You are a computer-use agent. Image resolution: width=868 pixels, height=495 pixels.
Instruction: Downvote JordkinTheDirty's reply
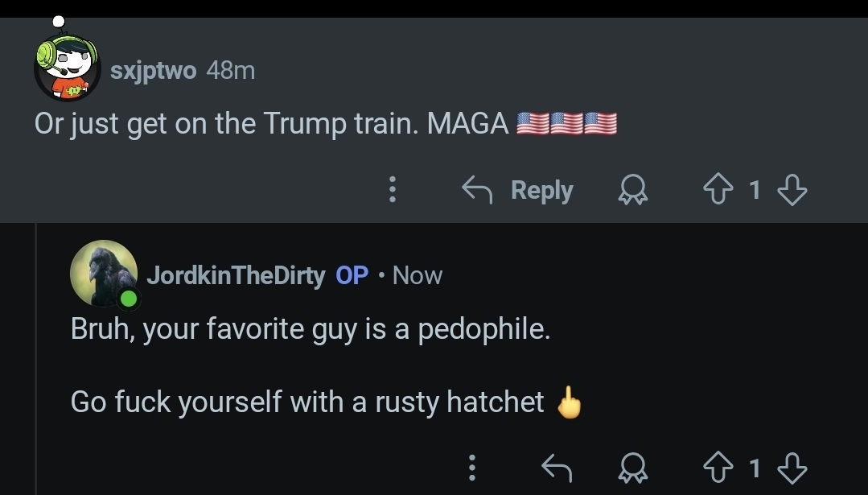(792, 467)
